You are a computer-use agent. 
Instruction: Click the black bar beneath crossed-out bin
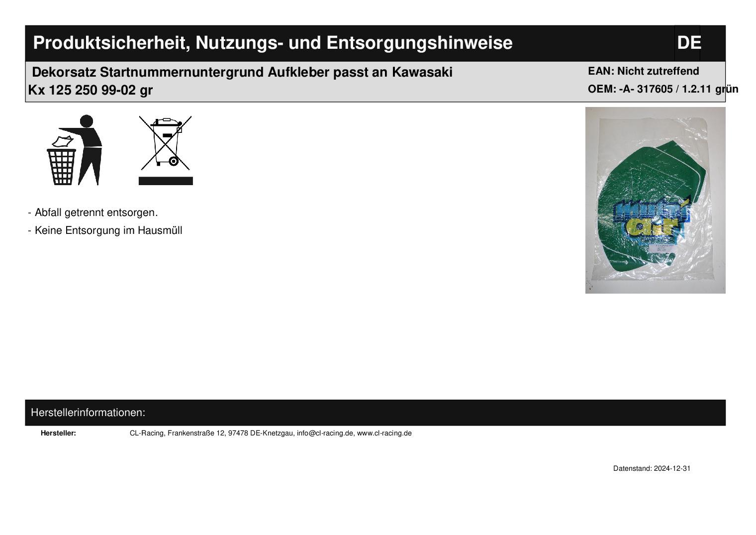[x=166, y=181]
